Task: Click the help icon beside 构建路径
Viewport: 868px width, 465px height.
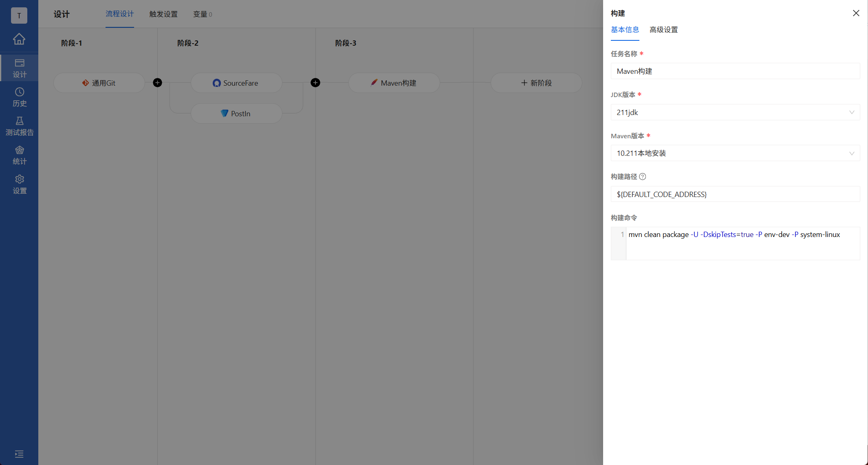Action: point(643,177)
